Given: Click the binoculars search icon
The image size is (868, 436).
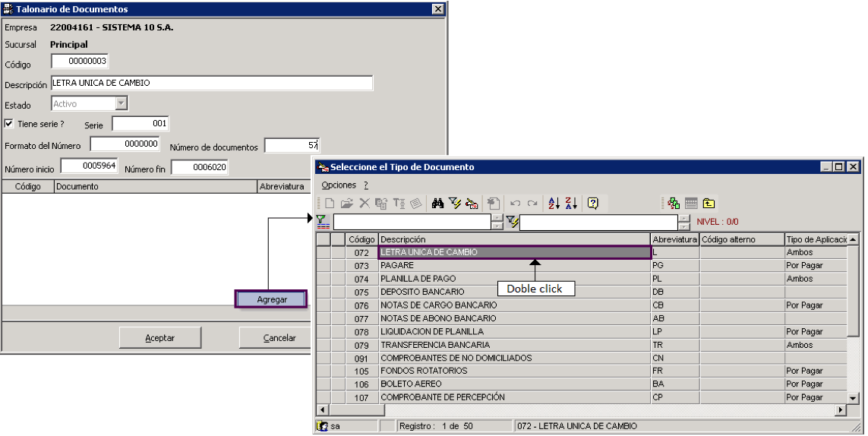Looking at the screenshot, I should point(438,204).
